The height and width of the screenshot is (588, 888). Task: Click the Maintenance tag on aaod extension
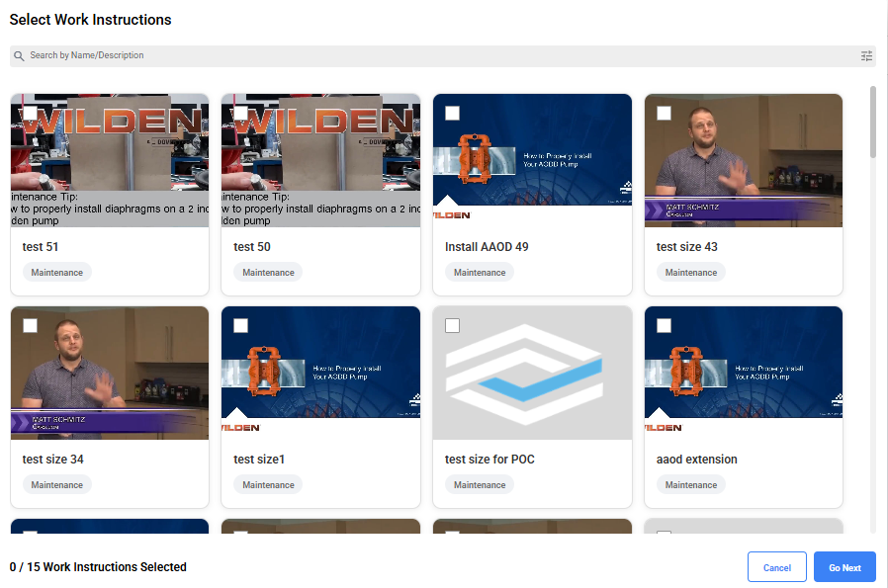(x=690, y=485)
